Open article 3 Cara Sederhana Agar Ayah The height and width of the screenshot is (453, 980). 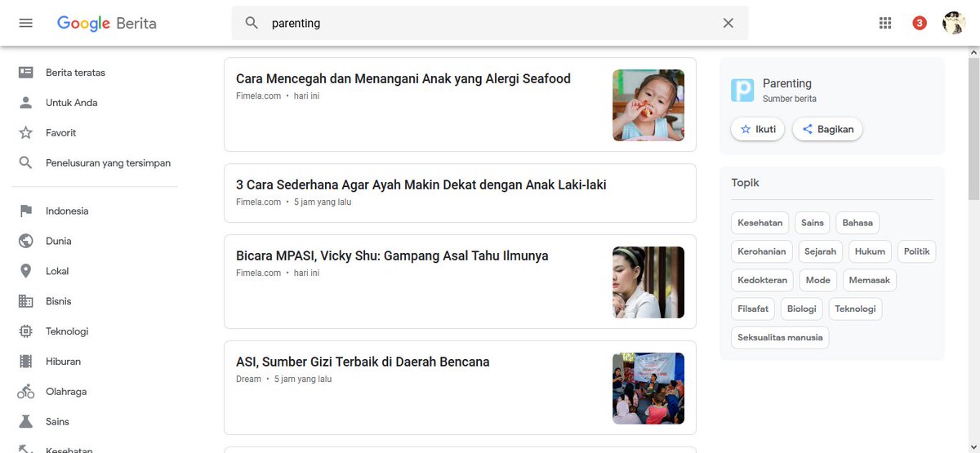pyautogui.click(x=421, y=185)
